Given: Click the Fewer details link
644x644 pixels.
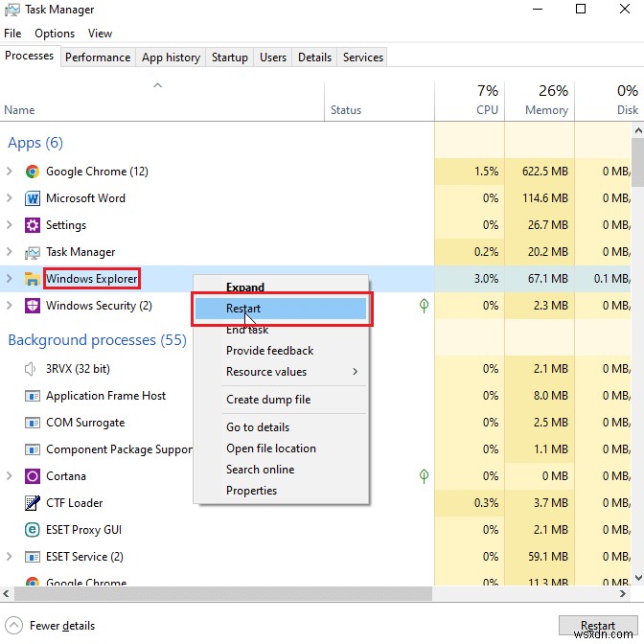Looking at the screenshot, I should tap(62, 626).
